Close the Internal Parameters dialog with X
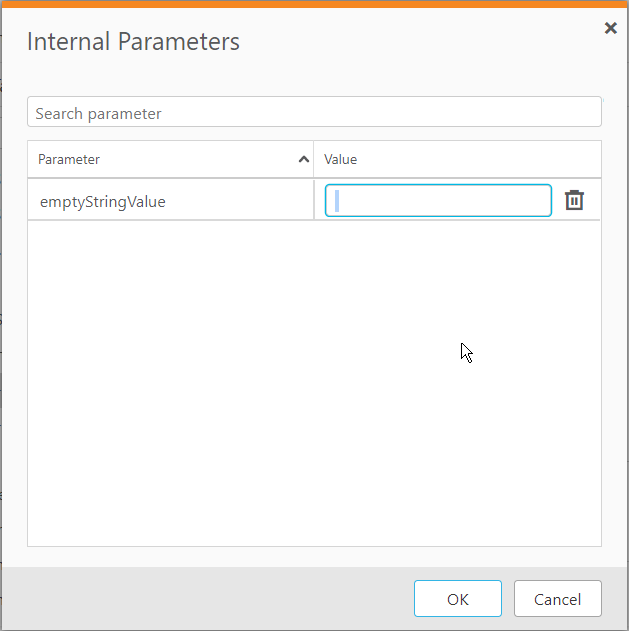 [x=610, y=28]
